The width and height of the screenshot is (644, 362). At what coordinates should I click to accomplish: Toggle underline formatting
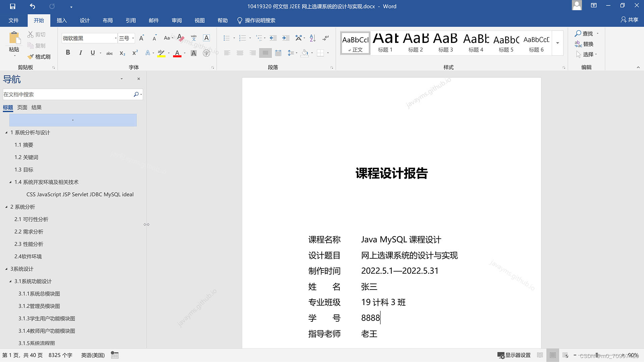click(92, 52)
